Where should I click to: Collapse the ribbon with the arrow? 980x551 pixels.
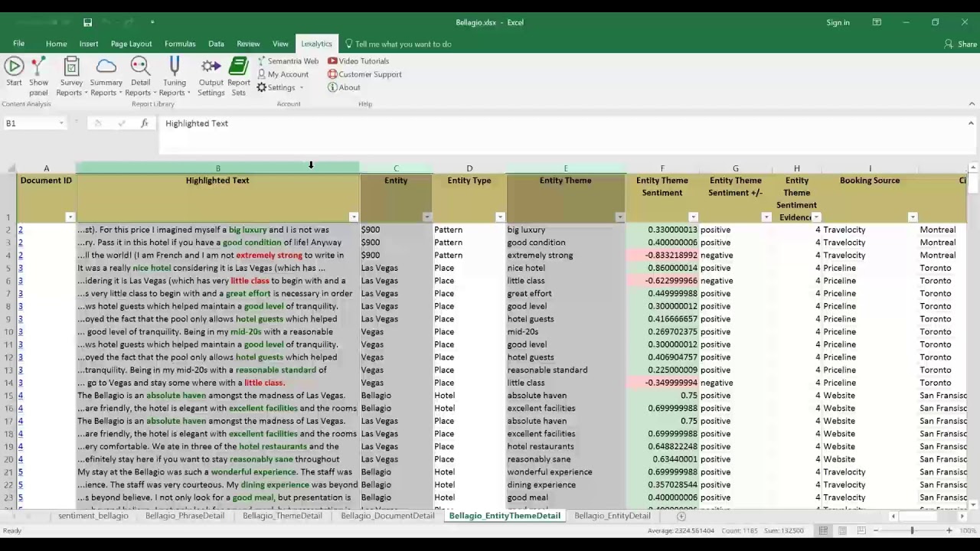coord(972,104)
